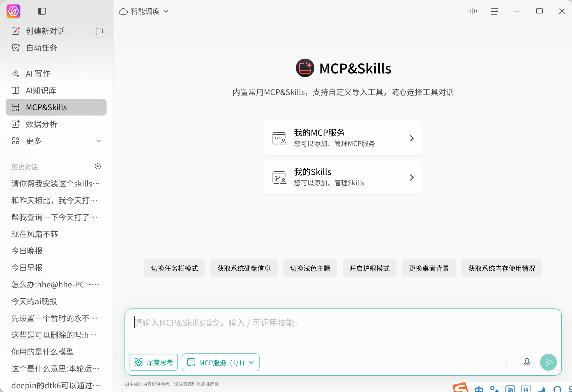Open history chat 今天的ai晚报
Viewport: 572px width, 392px height.
coord(56,301)
